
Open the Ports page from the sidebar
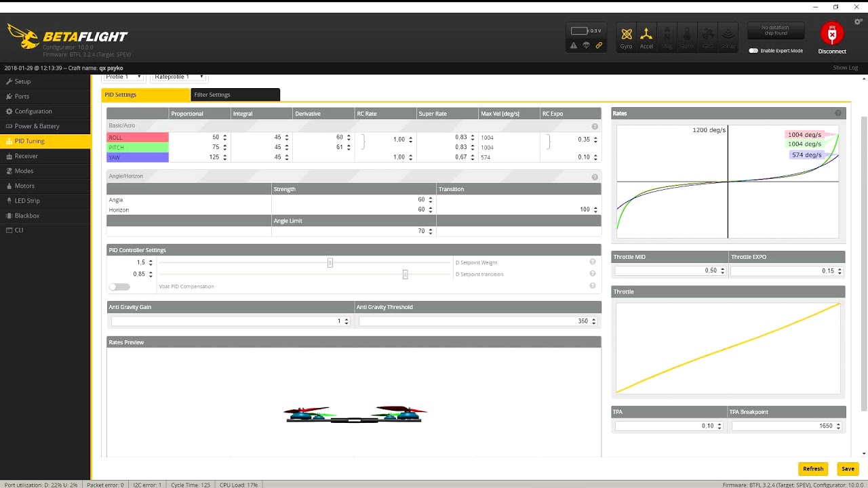coord(45,96)
